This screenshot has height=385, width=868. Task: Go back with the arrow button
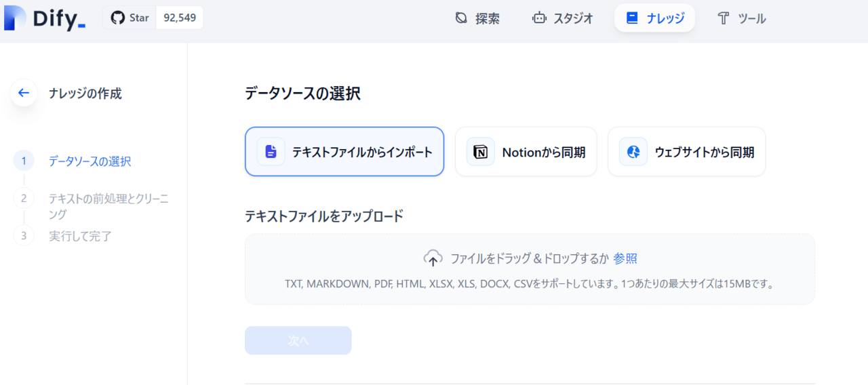pos(24,93)
